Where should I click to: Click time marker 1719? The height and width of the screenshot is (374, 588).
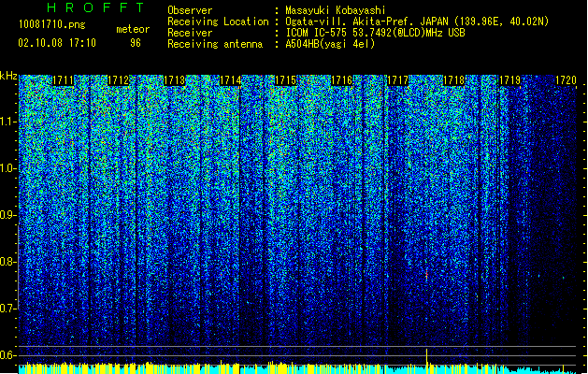point(510,80)
